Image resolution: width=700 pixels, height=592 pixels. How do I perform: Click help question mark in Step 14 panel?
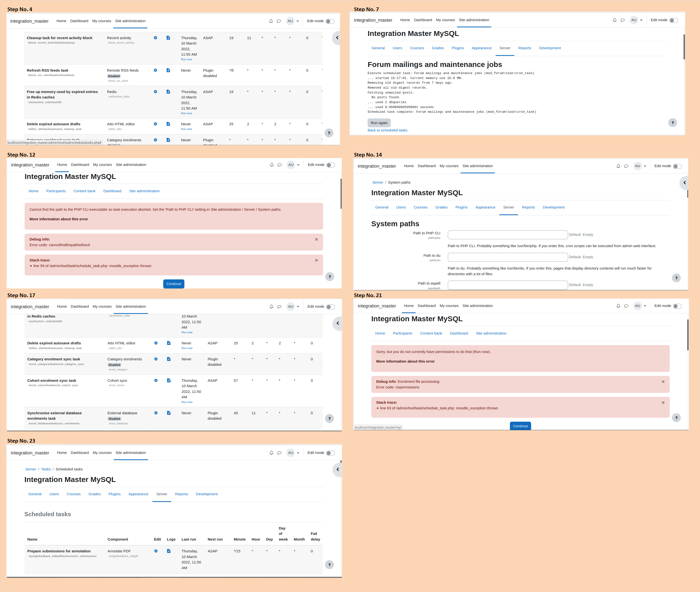[677, 278]
